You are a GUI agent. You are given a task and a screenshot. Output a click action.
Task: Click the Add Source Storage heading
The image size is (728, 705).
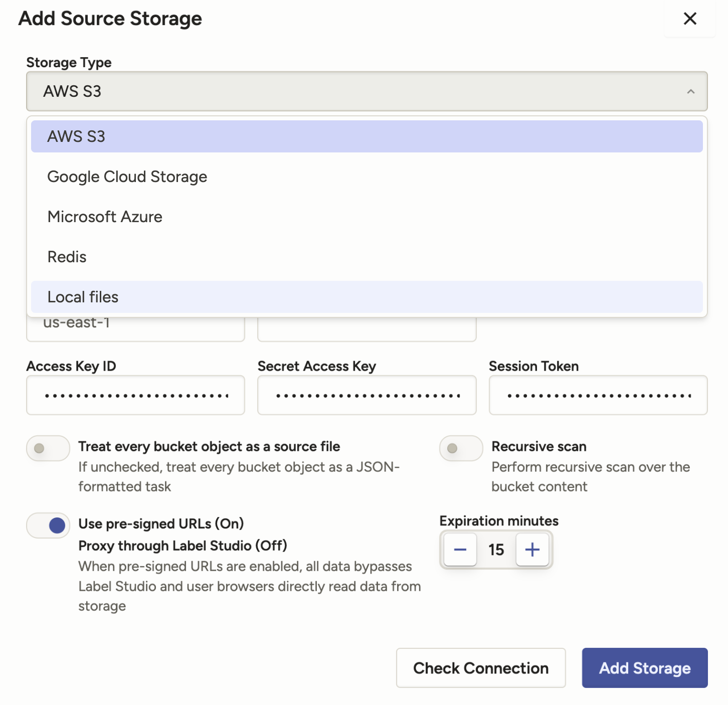pyautogui.click(x=110, y=19)
